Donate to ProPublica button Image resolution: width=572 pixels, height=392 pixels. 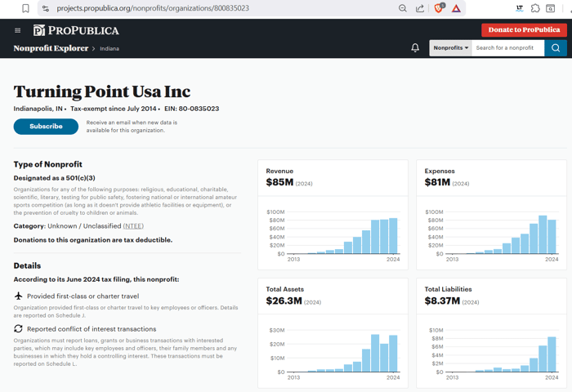(x=524, y=30)
